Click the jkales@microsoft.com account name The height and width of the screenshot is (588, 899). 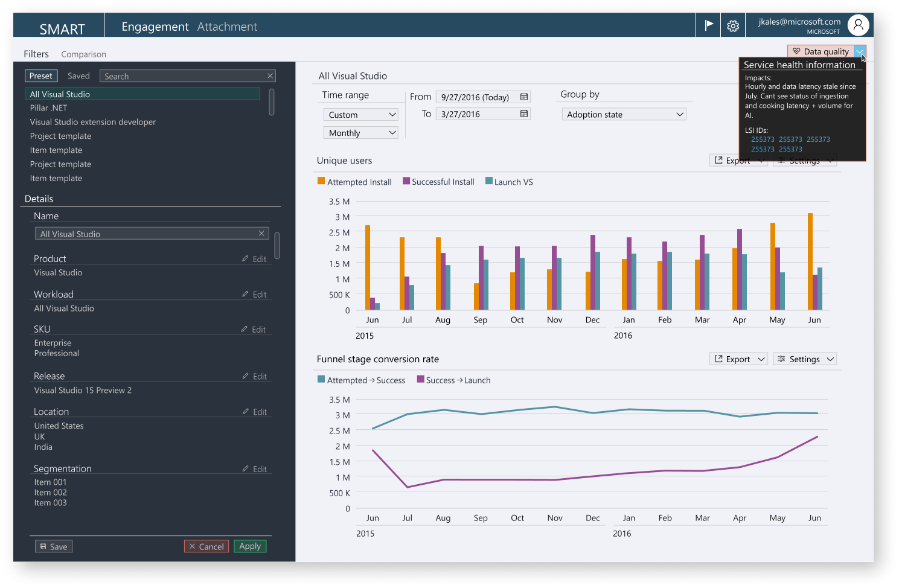(x=799, y=22)
